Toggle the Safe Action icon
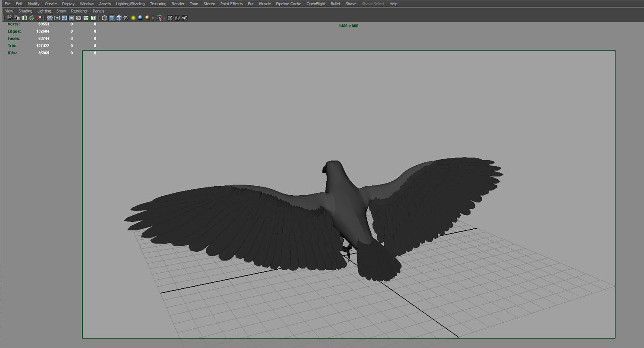Image resolution: width=644 pixels, height=348 pixels. coord(86,18)
